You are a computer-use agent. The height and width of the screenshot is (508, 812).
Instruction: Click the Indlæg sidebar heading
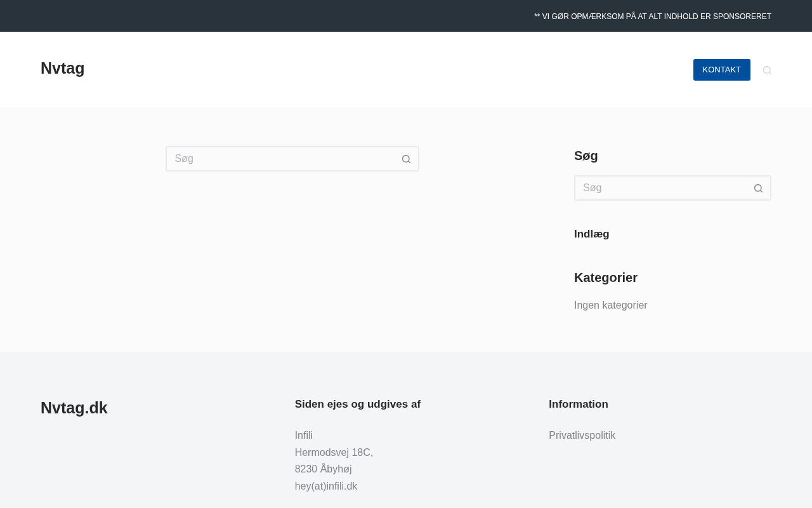591,234
